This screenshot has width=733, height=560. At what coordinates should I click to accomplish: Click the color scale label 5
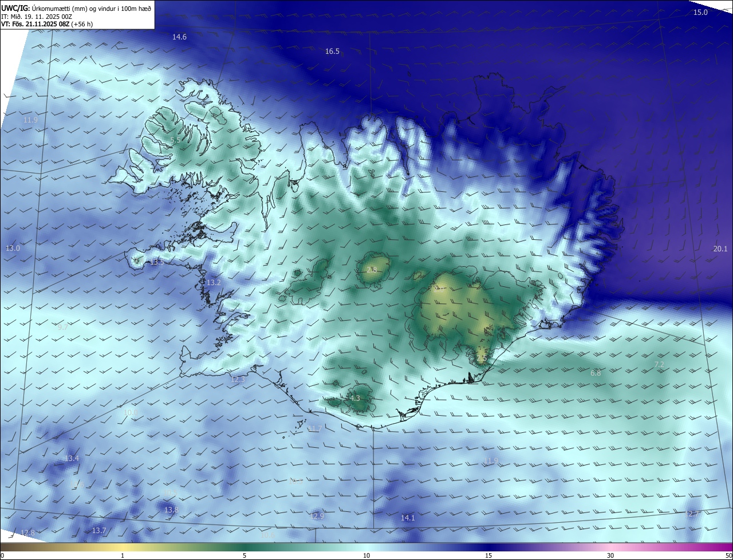tap(245, 555)
